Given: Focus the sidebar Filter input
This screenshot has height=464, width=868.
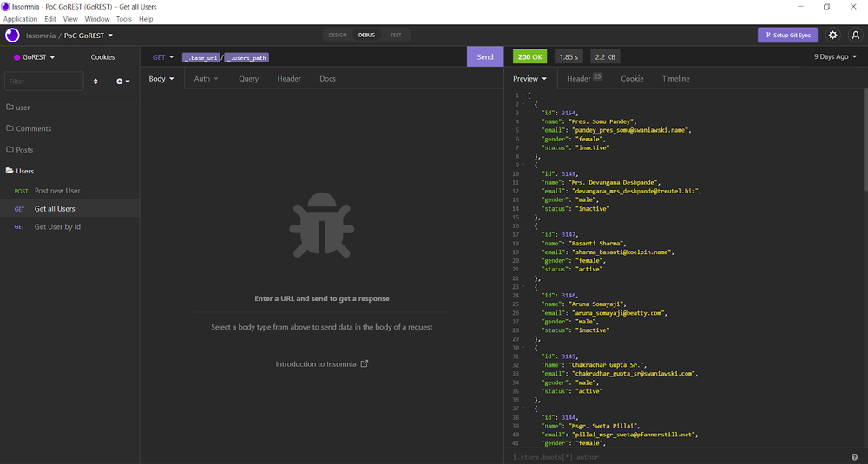Looking at the screenshot, I should (x=43, y=82).
